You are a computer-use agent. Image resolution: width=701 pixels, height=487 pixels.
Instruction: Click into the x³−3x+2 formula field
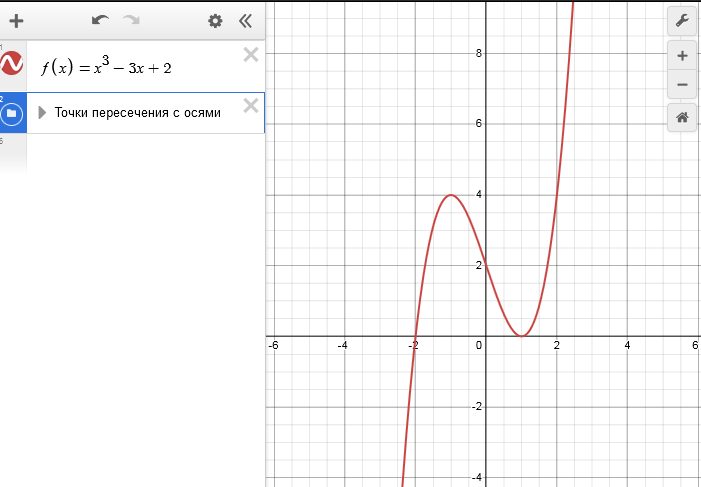tap(112, 67)
